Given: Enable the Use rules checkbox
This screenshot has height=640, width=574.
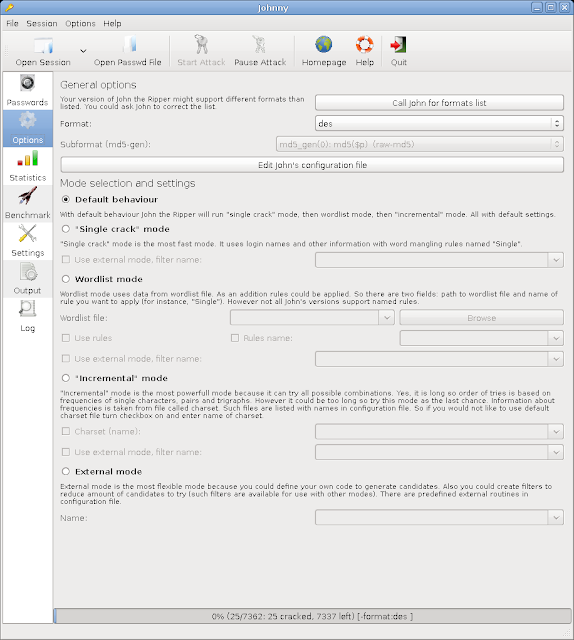Looking at the screenshot, I should [66, 338].
